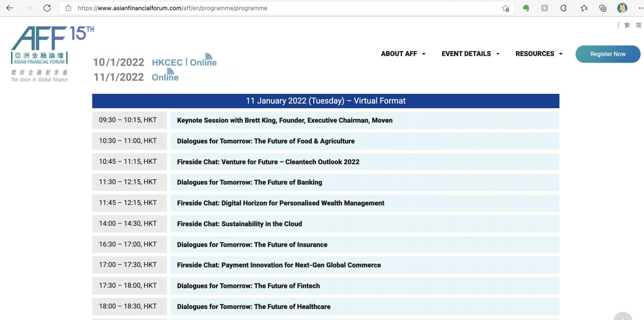Image resolution: width=644 pixels, height=320 pixels.
Task: Click the lock icon in the address bar
Action: pyautogui.click(x=68, y=8)
